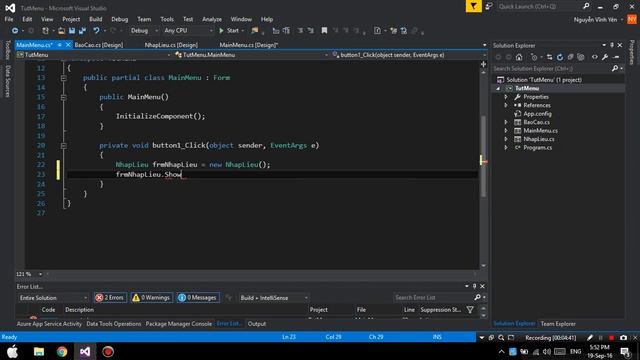
Task: Toggle the 0 Warnings filter button
Action: click(x=151, y=298)
